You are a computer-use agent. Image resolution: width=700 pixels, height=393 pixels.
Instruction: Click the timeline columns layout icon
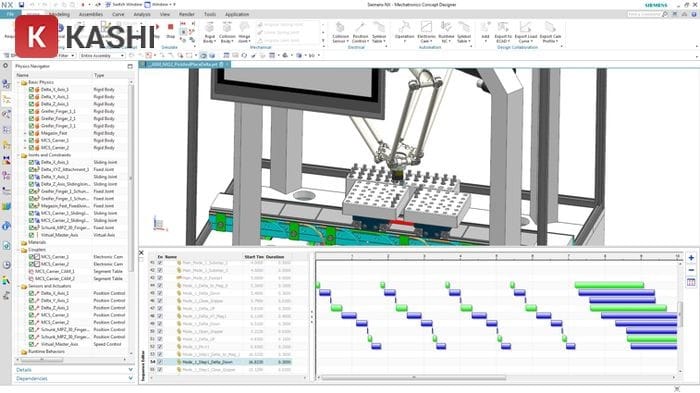(691, 282)
